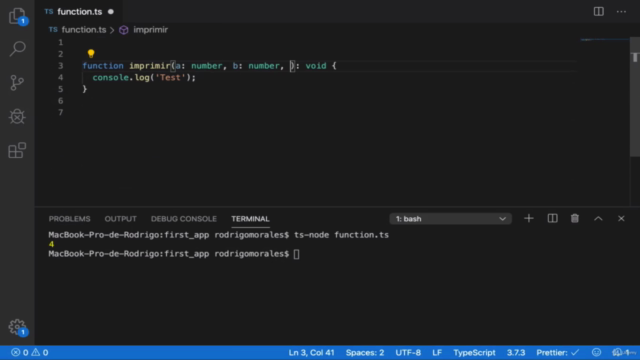Select the function.ts editor tab
The image size is (640, 360).
coord(80,11)
